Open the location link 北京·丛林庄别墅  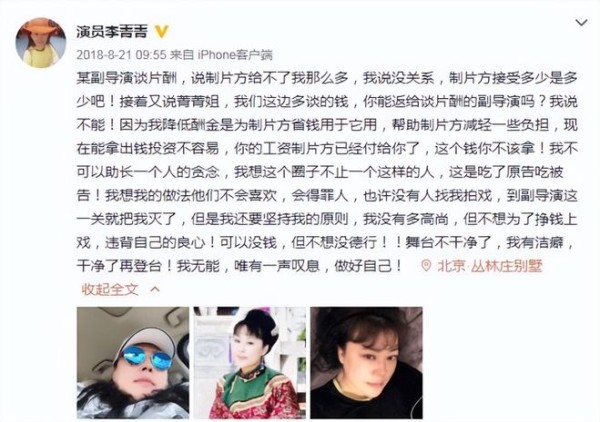coord(490,266)
